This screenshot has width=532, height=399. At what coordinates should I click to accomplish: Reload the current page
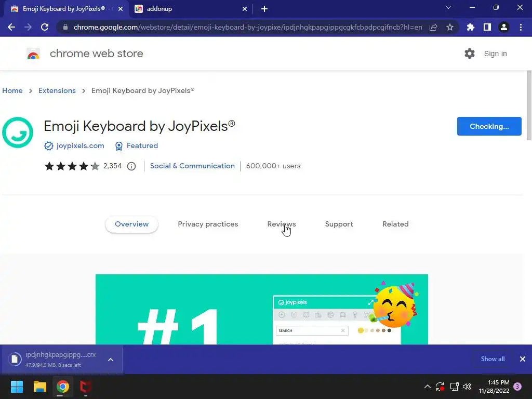pos(45,27)
